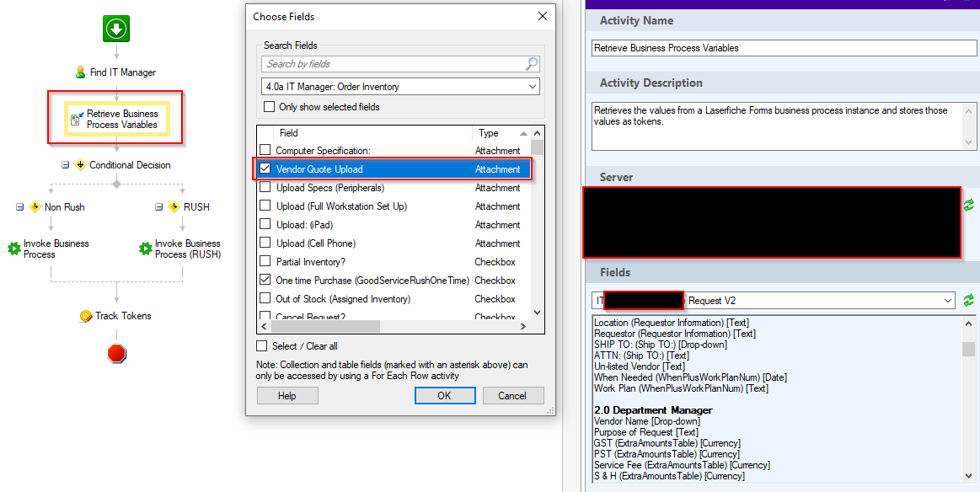980x492 pixels.
Task: Click the Track Tokens activity icon
Action: coord(86,316)
